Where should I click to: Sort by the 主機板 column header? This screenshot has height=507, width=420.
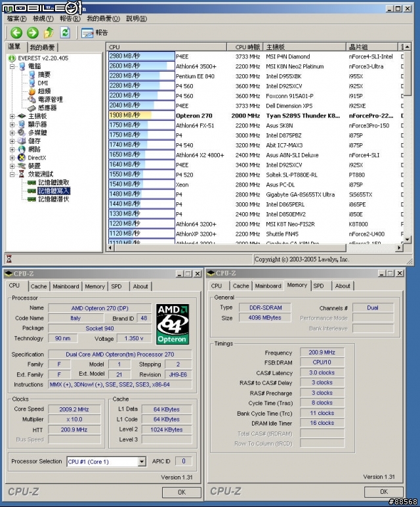click(304, 47)
